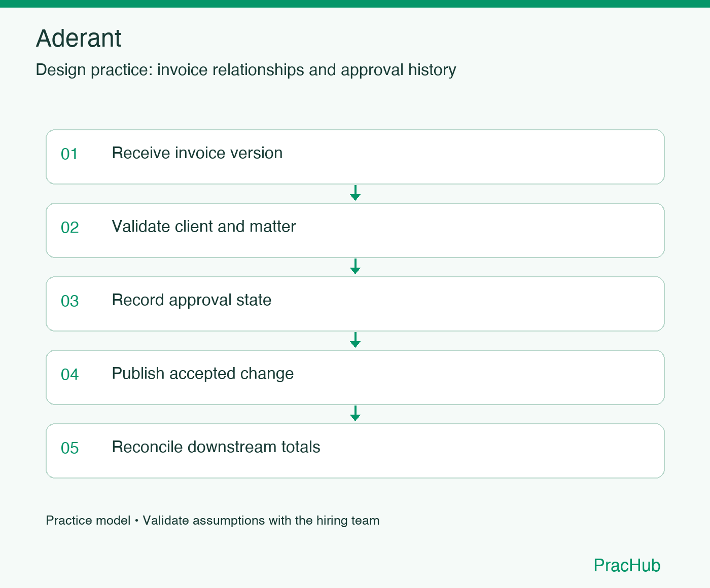Select the Publish accepted change step
This screenshot has width=710, height=588.
click(355, 377)
